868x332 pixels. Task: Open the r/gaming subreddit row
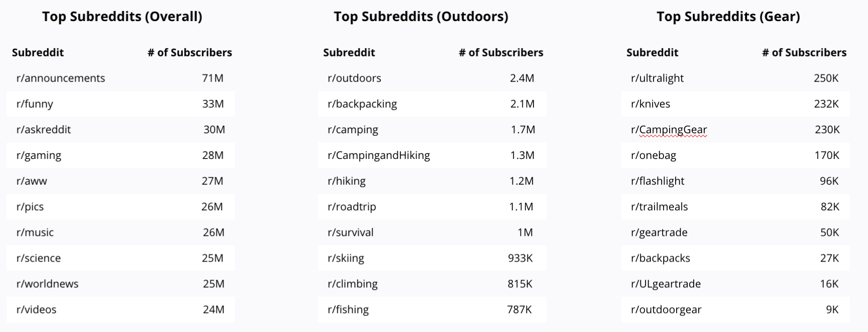pyautogui.click(x=39, y=155)
